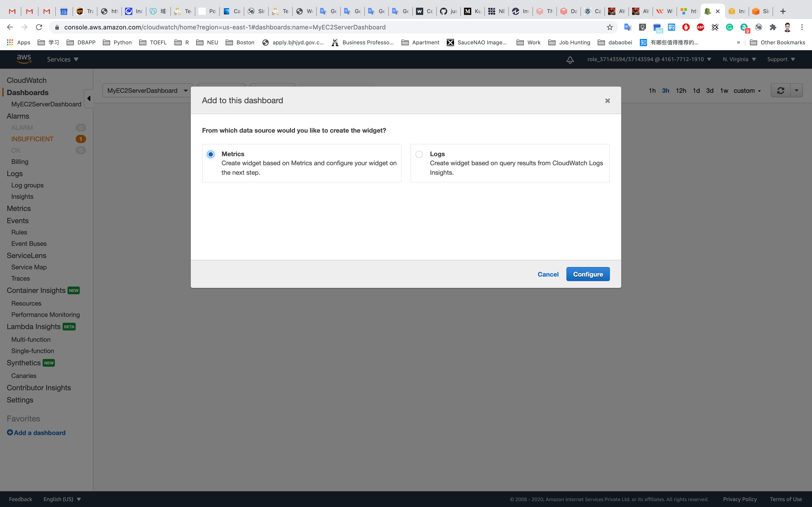The width and height of the screenshot is (812, 507).
Task: Click the AWS notifications bell icon
Action: point(570,60)
